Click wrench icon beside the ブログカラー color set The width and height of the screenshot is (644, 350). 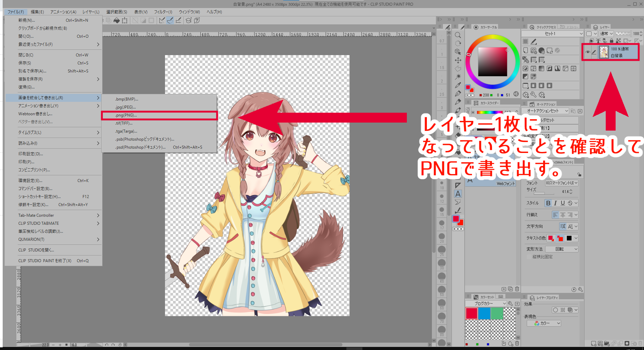pos(510,303)
